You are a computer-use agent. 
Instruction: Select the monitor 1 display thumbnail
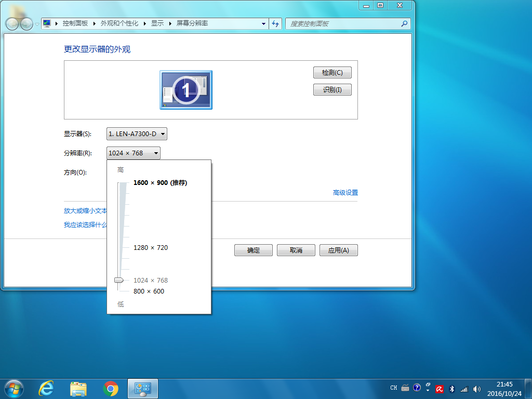click(186, 90)
